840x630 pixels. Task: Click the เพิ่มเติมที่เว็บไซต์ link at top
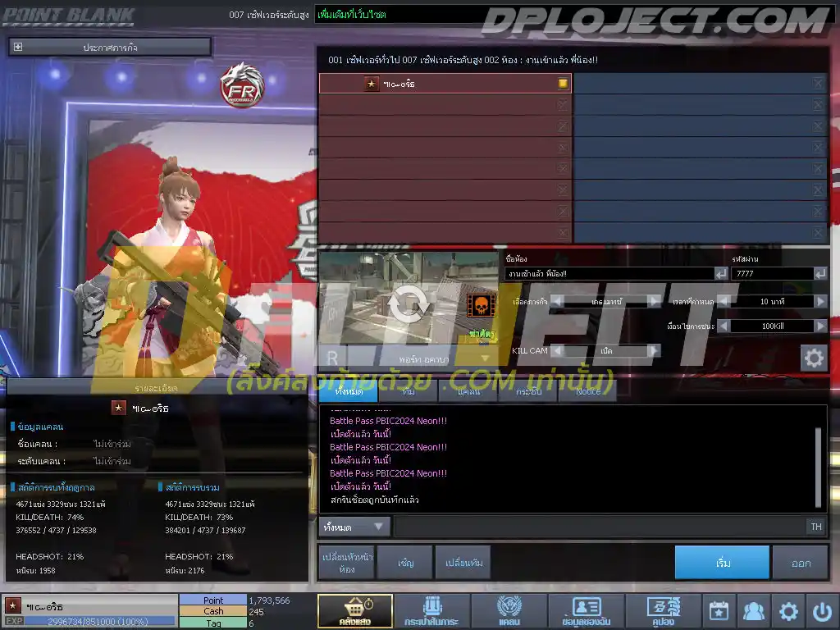click(x=351, y=15)
